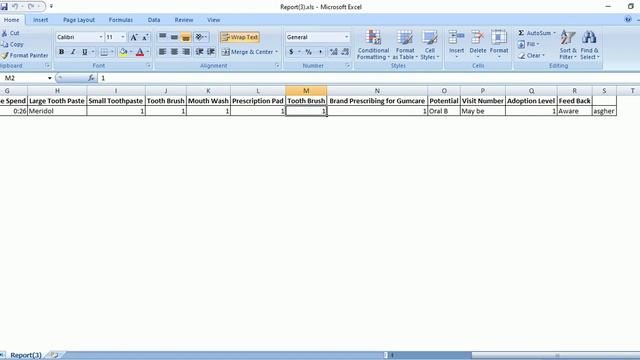Image resolution: width=640 pixels, height=360 pixels.
Task: Decrease font size with Shrink Font icon
Action: point(145,37)
